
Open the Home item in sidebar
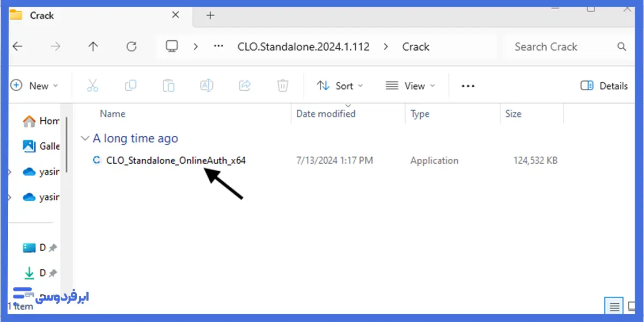click(41, 121)
